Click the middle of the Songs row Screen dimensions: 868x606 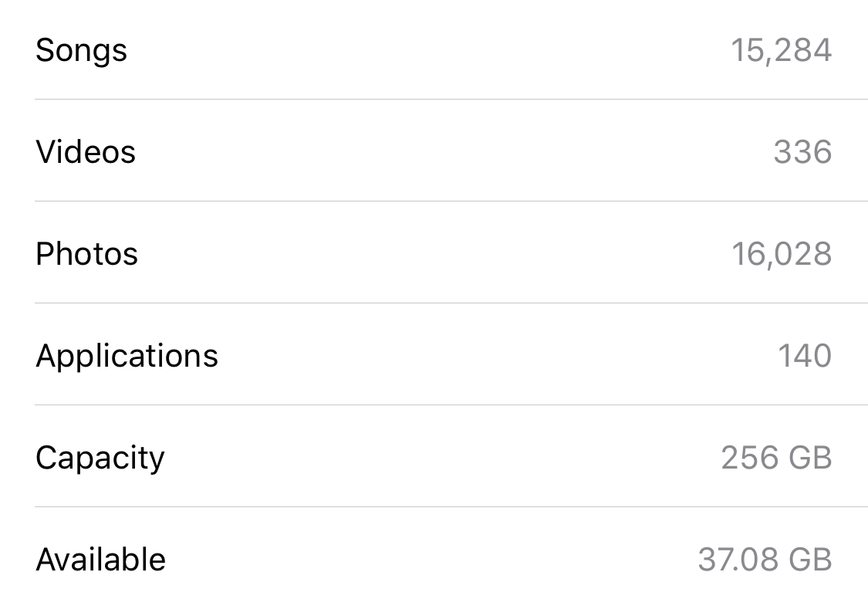(x=434, y=50)
